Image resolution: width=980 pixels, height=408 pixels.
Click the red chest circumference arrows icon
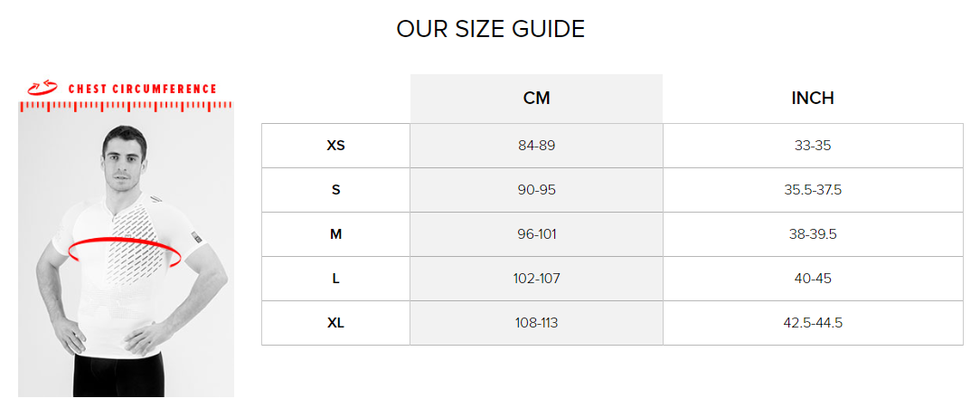tap(43, 88)
